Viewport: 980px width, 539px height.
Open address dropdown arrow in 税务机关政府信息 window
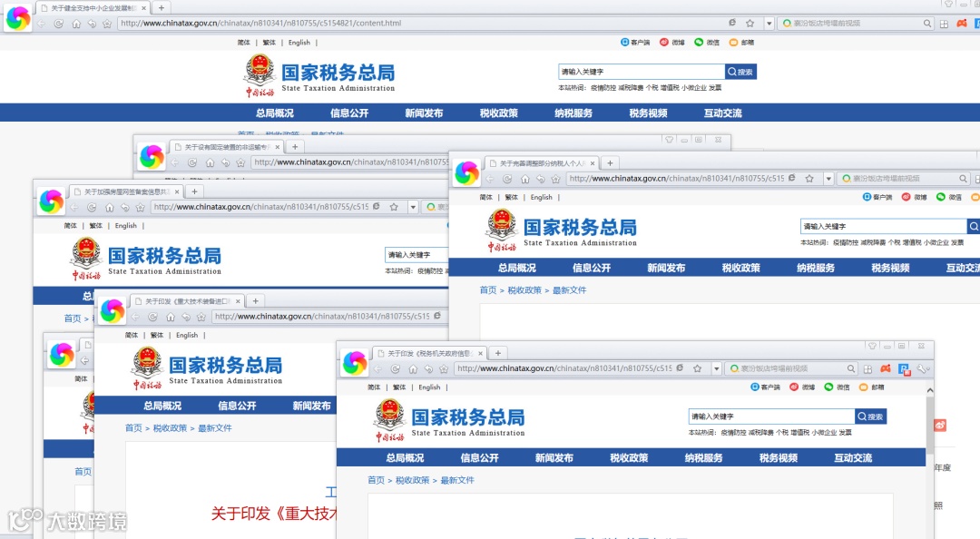[x=717, y=368]
